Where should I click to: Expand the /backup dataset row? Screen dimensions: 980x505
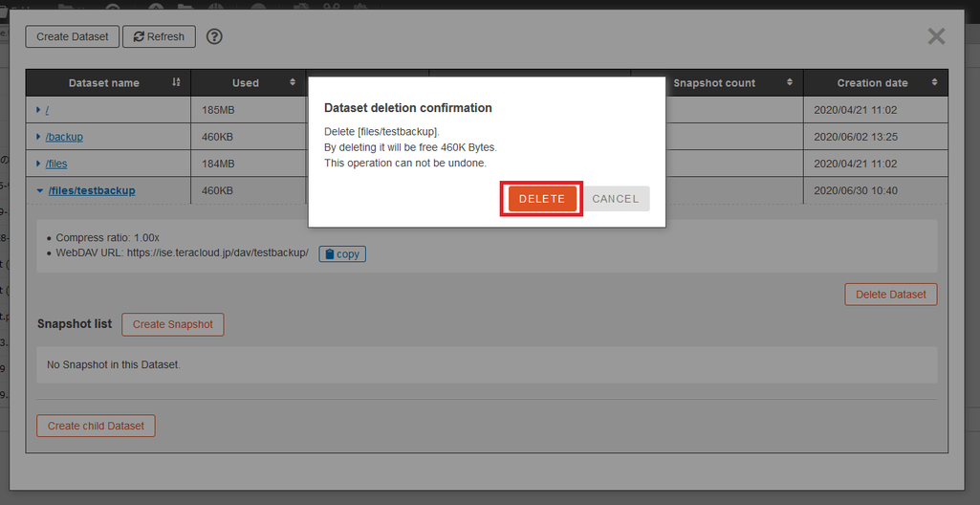click(39, 137)
